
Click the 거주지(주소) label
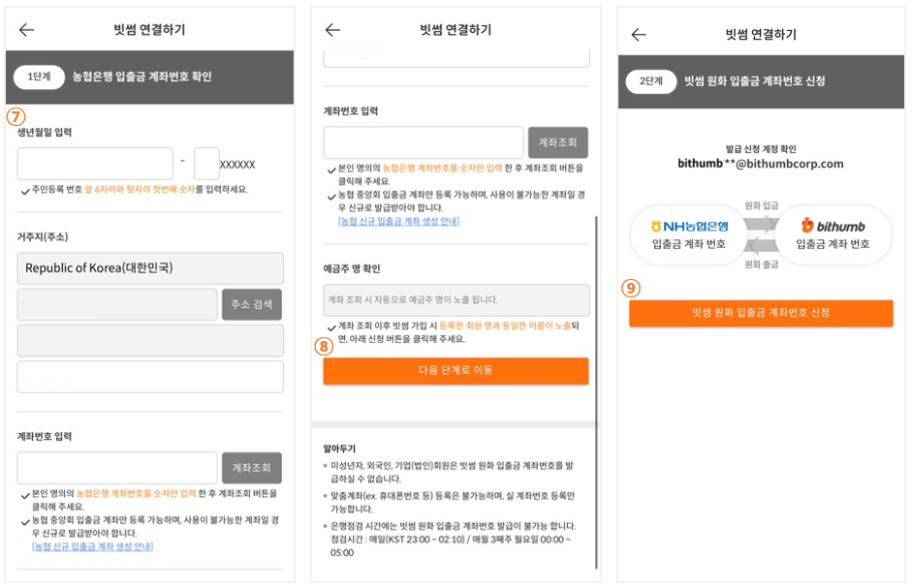(43, 236)
